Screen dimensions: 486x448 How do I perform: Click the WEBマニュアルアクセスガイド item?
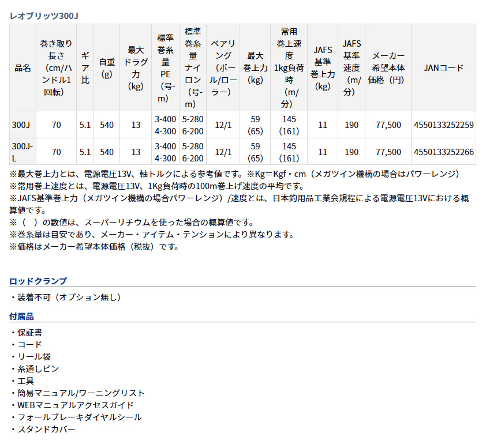(x=72, y=405)
